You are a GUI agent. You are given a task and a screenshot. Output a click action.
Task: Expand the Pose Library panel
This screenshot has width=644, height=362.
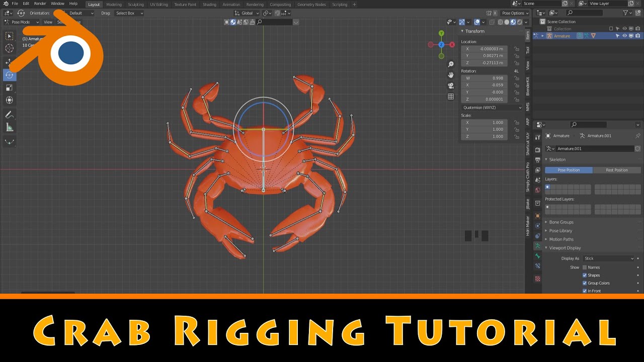(560, 231)
